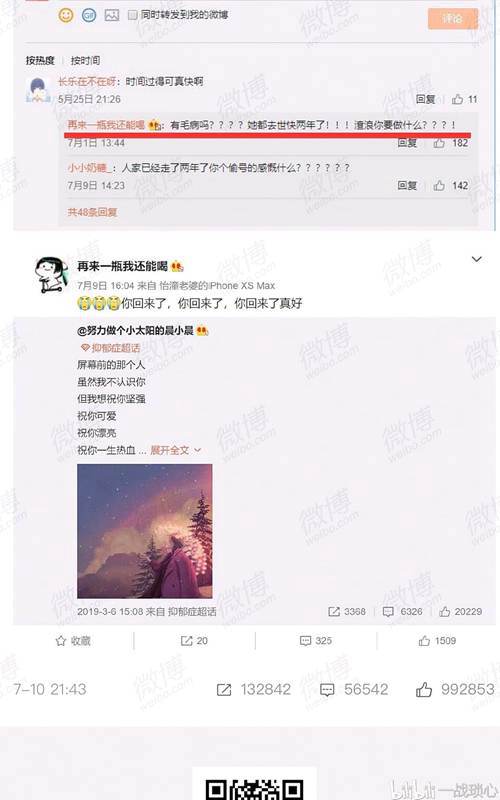Open the 抑郁症超话 topic link

[111, 348]
